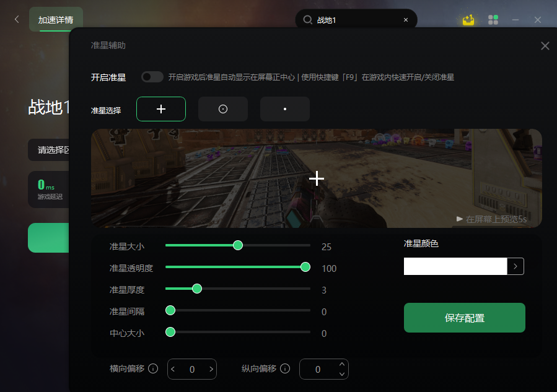Click the 准星厚度 value 3
The height and width of the screenshot is (392, 557).
click(x=324, y=290)
